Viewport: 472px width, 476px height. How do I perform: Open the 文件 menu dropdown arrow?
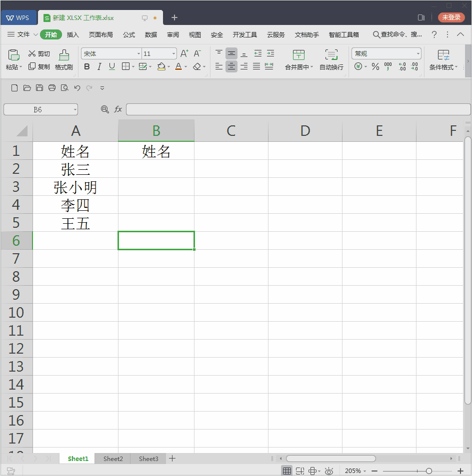[35, 34]
